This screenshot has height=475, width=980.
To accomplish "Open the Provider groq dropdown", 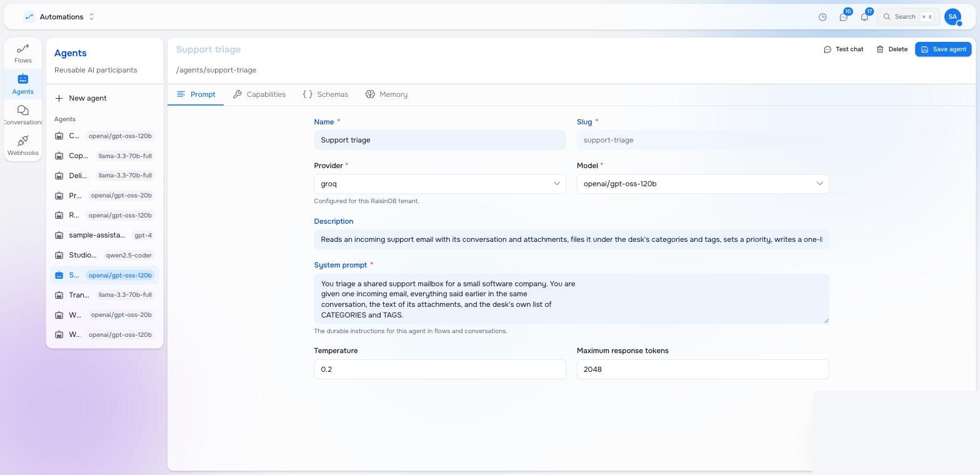I will tap(440, 184).
